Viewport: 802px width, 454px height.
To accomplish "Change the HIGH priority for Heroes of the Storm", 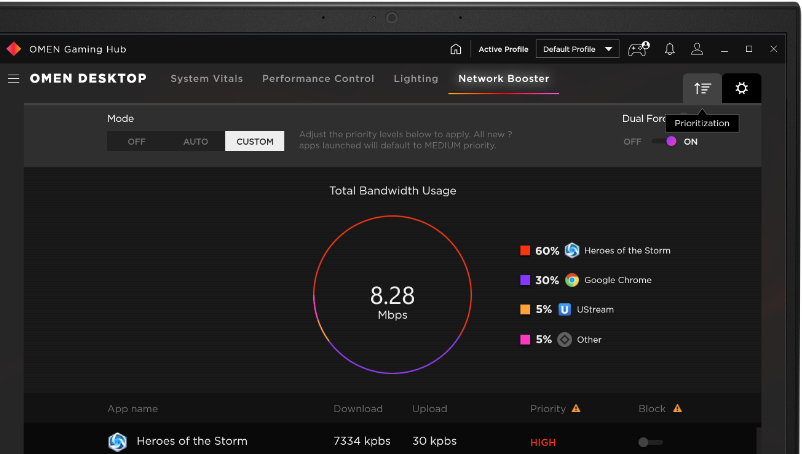I will coord(543,442).
